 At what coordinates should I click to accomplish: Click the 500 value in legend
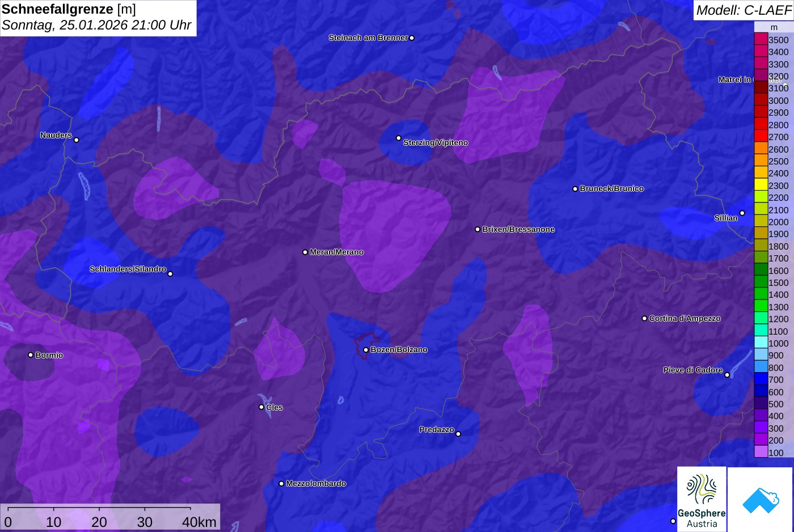pyautogui.click(x=776, y=404)
